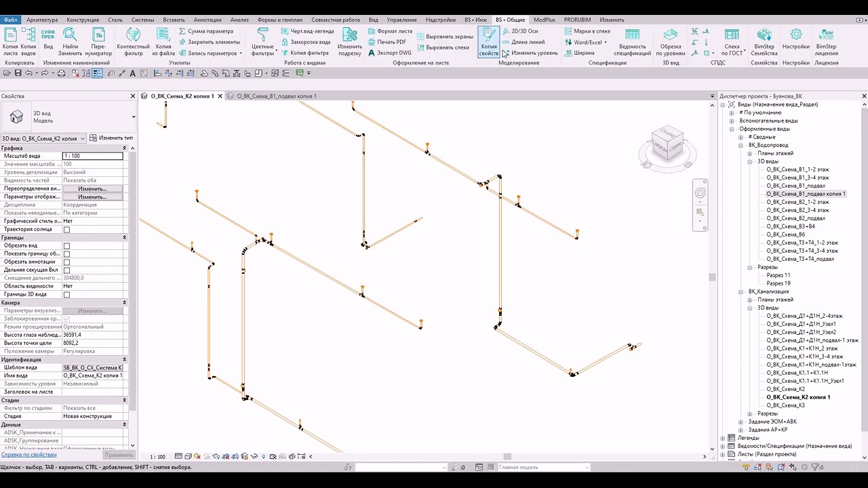Click the Длина линий tool
Image resolution: width=868 pixels, height=488 pixels.
pyautogui.click(x=523, y=42)
